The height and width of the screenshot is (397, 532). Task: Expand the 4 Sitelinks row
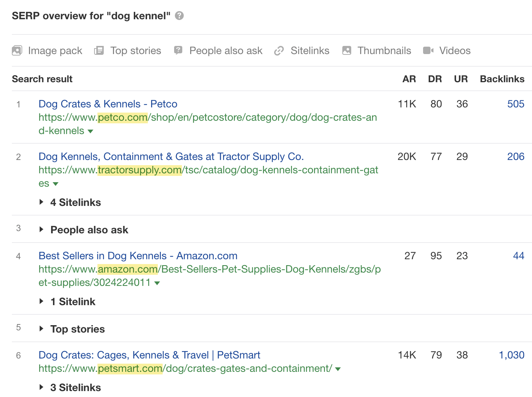[x=41, y=202]
